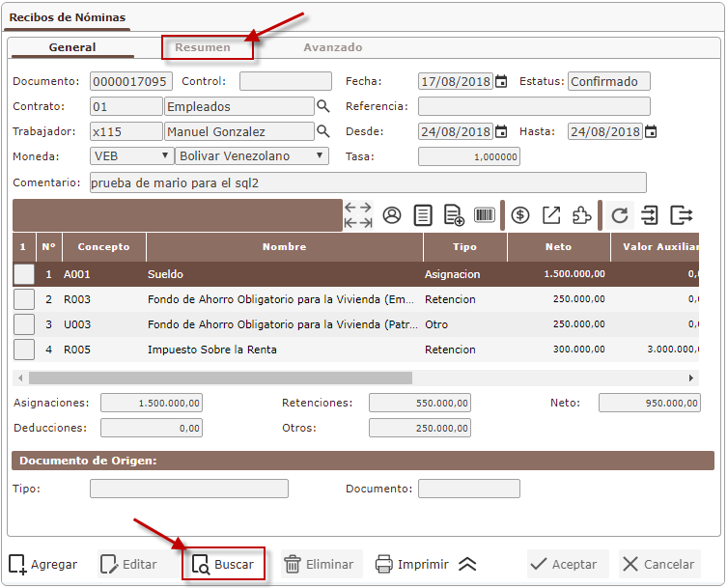Click the Comentario text field
The height and width of the screenshot is (588, 728).
(x=367, y=182)
